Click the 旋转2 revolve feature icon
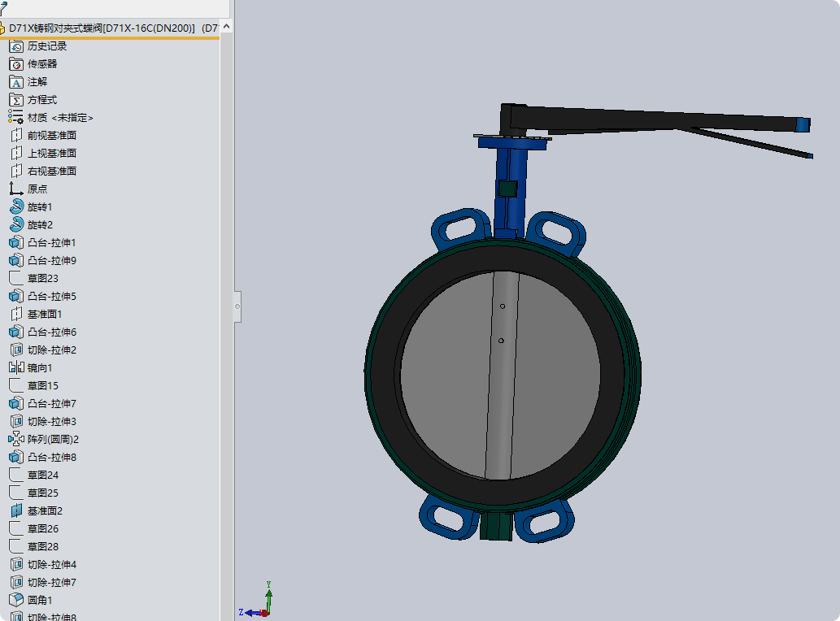Viewport: 840px width, 621px height. point(16,225)
